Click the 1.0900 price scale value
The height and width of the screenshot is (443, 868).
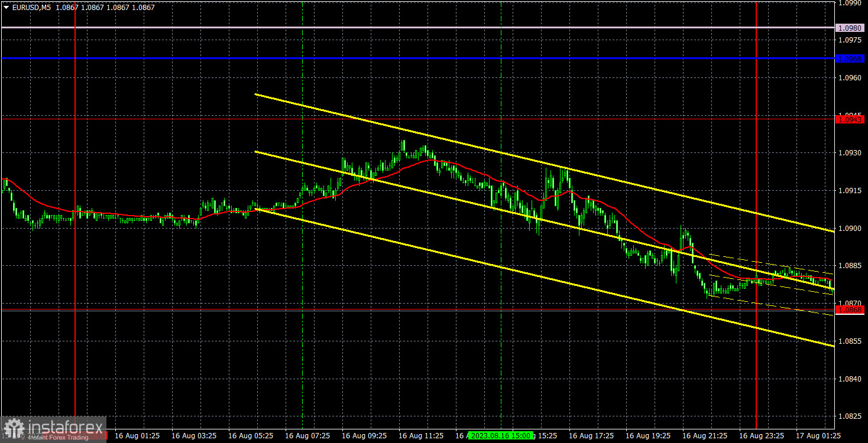coord(851,229)
